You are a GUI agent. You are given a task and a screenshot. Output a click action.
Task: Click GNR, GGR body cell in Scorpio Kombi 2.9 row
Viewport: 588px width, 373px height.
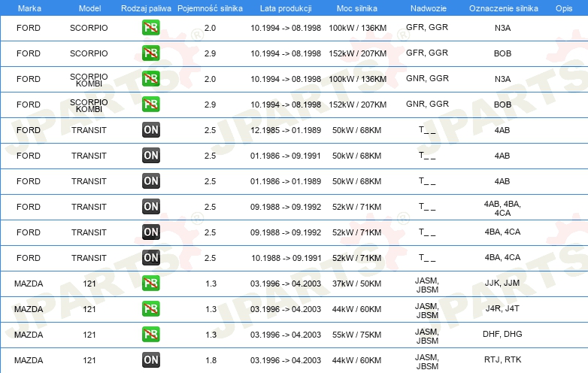(x=427, y=104)
